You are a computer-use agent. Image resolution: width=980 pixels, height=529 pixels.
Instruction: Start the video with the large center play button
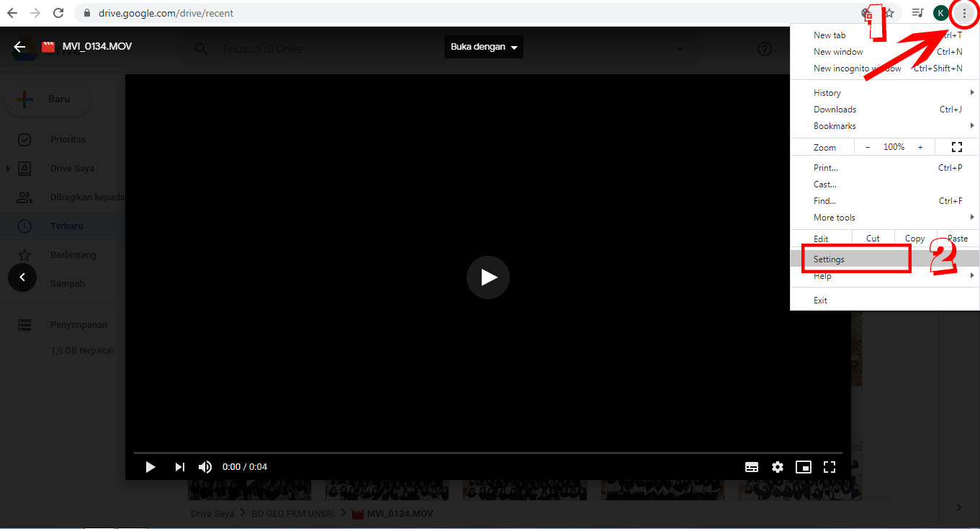[x=488, y=277]
